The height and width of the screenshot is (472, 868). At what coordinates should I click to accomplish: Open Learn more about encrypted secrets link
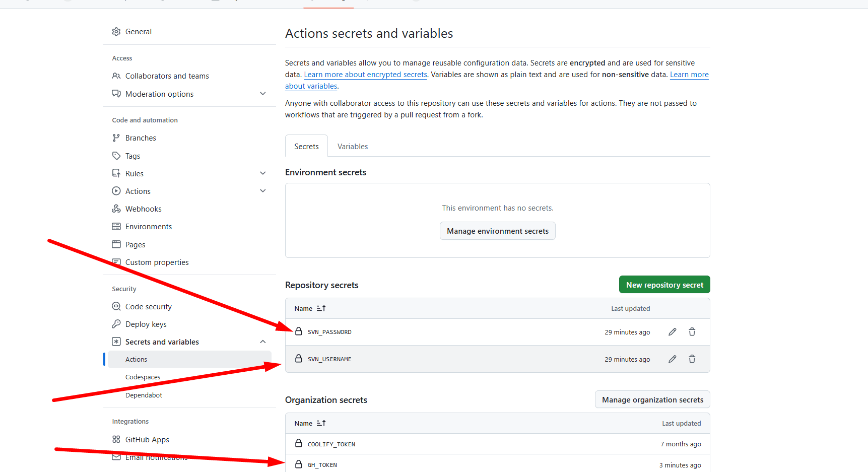(365, 75)
